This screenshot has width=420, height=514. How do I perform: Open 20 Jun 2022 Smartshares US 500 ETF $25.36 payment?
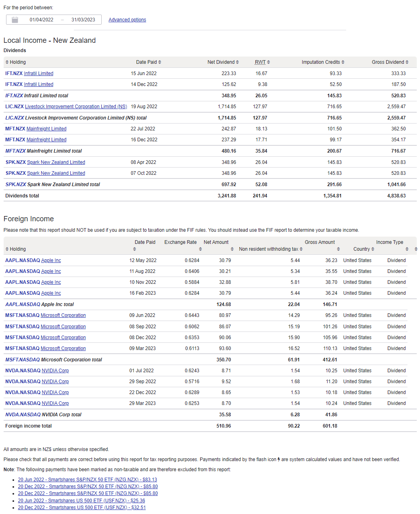[x=81, y=501]
